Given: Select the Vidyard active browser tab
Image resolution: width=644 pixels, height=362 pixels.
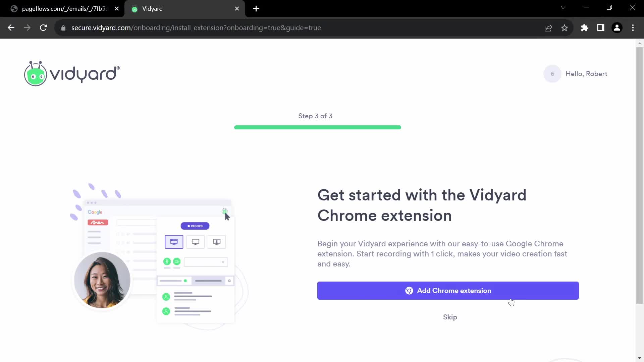Looking at the screenshot, I should (x=184, y=9).
